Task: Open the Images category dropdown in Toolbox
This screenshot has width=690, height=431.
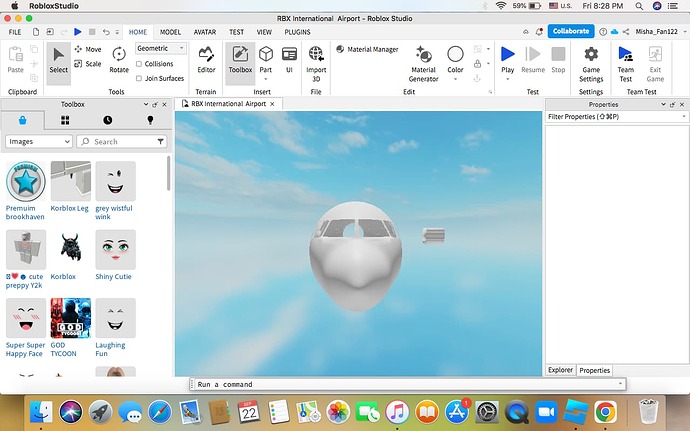Action: 39,142
